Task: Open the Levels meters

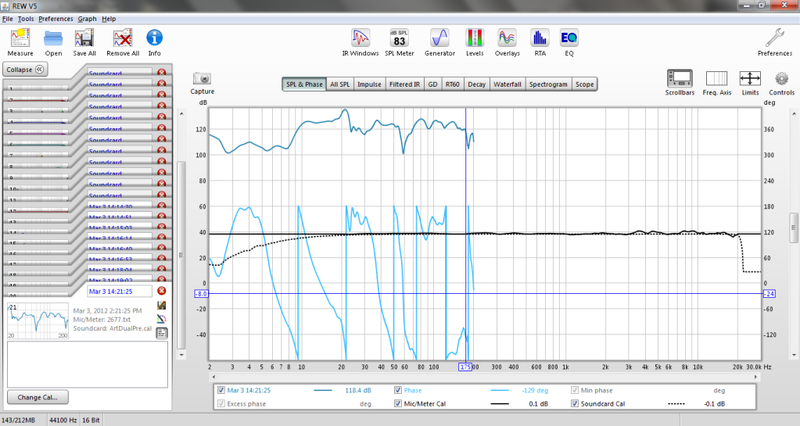Action: tap(474, 42)
